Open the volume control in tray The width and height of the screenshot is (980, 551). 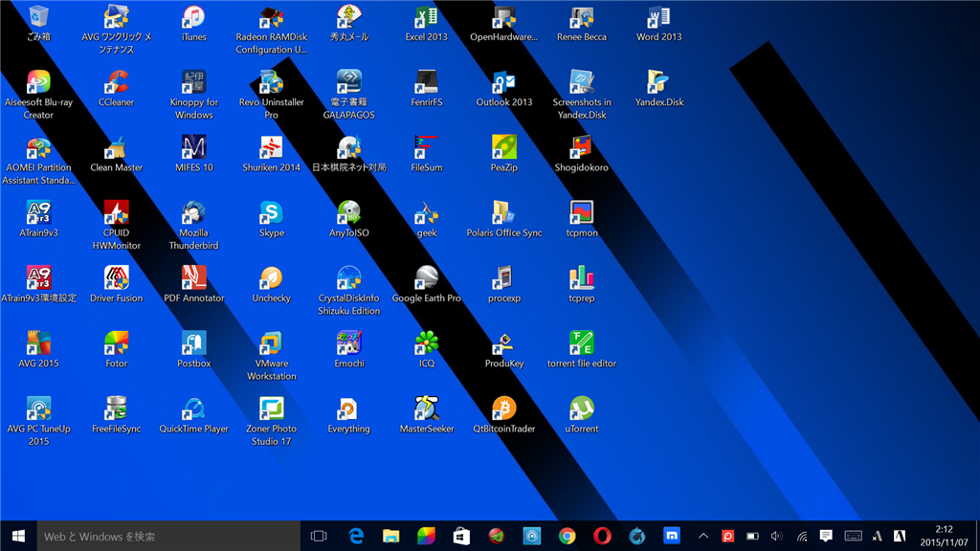(x=776, y=536)
